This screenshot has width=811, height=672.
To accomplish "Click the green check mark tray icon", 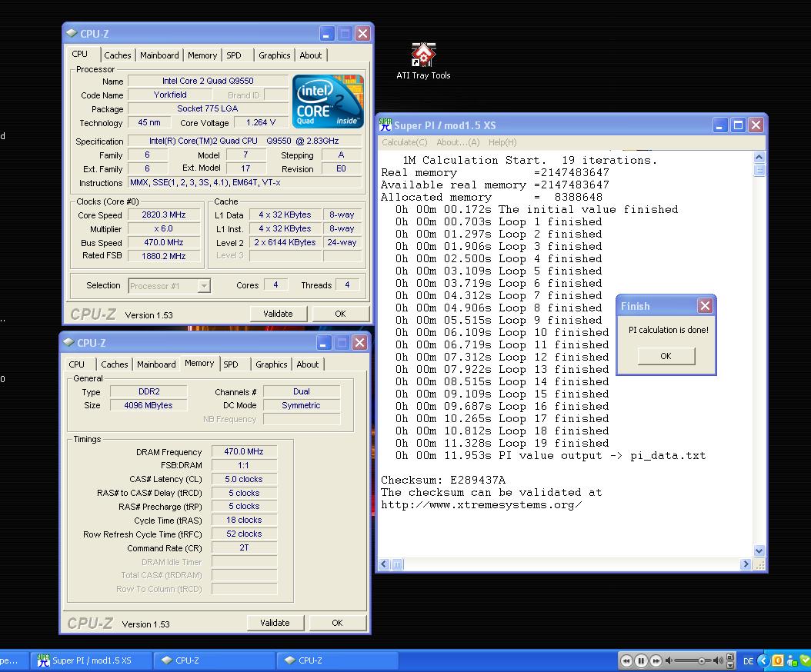I will pyautogui.click(x=806, y=660).
